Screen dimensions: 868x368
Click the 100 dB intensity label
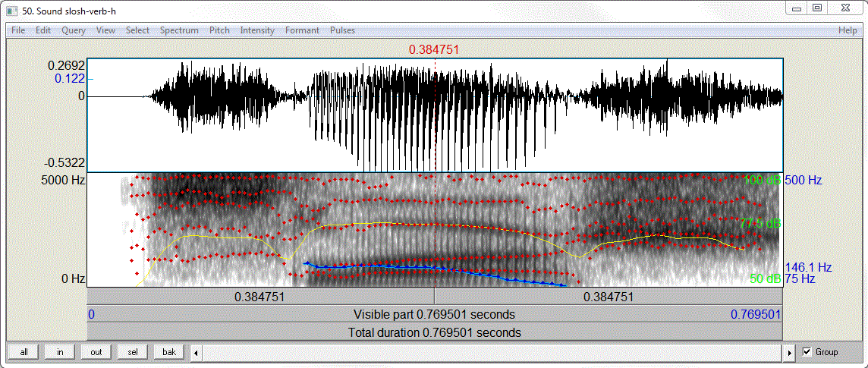(x=763, y=180)
